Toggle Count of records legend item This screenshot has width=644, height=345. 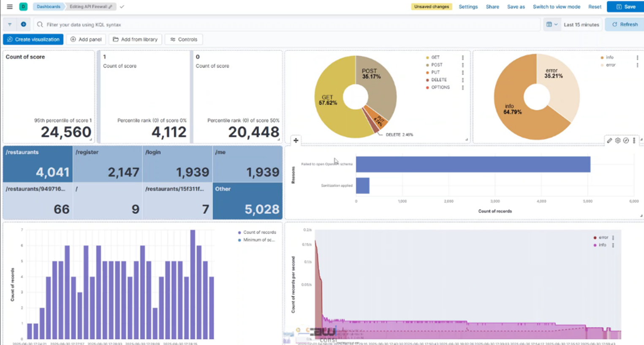tap(259, 233)
